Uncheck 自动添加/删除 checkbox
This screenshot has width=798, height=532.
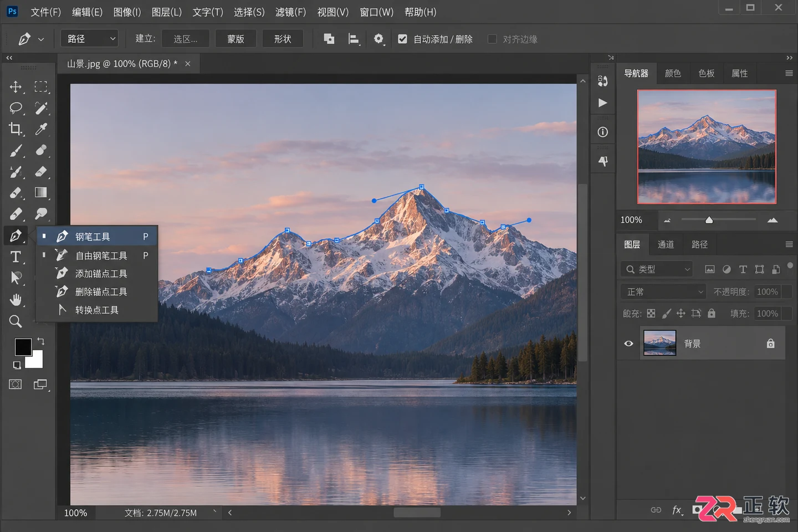[x=402, y=39]
